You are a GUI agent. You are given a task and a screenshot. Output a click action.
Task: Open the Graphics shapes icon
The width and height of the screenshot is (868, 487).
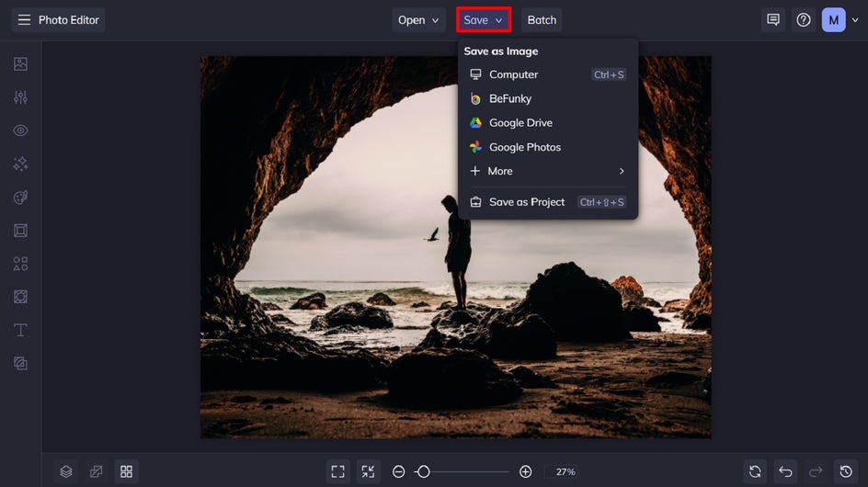coord(20,264)
